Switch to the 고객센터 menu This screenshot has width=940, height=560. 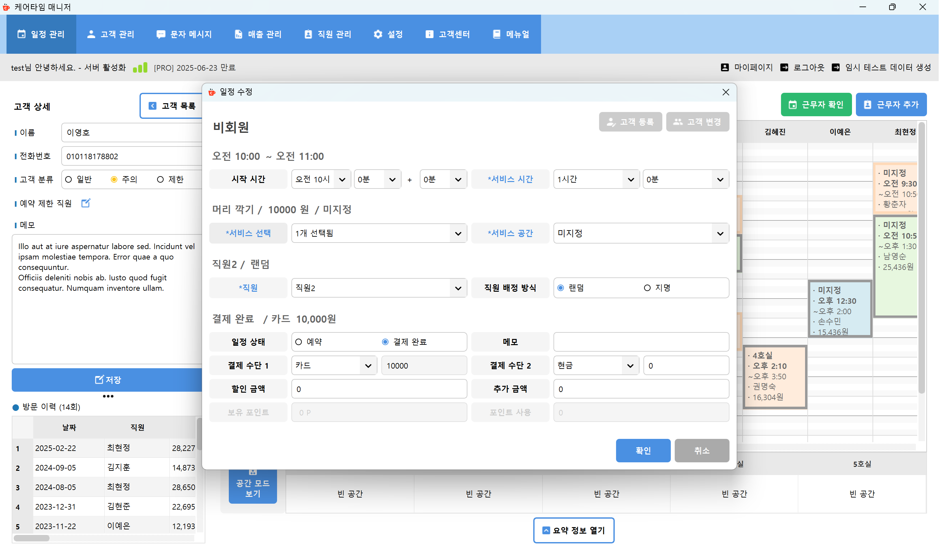448,34
